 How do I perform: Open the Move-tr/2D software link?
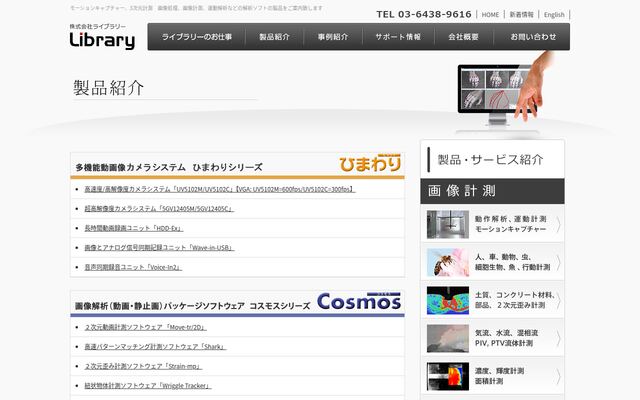click(x=145, y=327)
